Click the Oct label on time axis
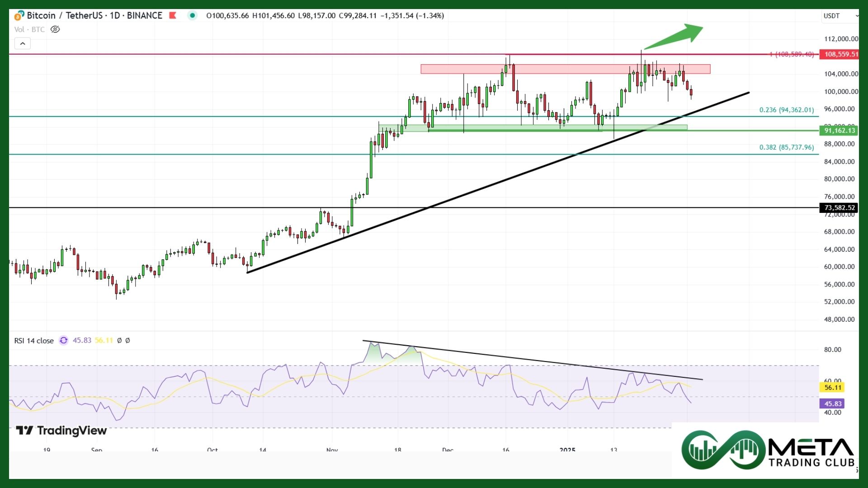The image size is (868, 488). (212, 450)
